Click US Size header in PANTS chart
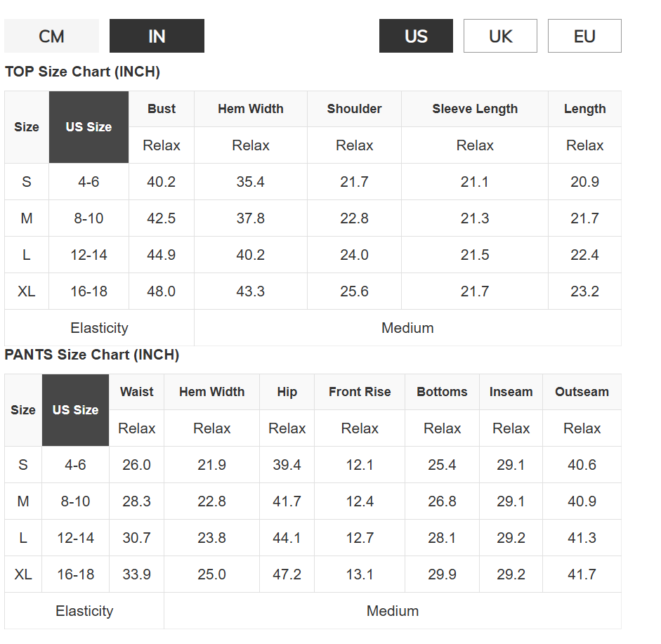Viewport: 661px width, 644px height. point(75,410)
